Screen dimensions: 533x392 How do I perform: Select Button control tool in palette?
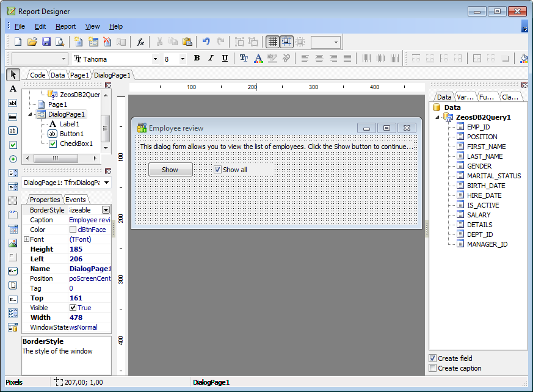click(x=13, y=131)
